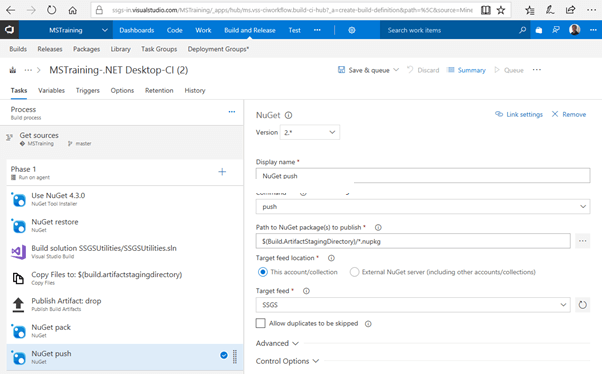Select the Publish Artifact: drop task
The height and width of the screenshot is (374, 602).
125,304
